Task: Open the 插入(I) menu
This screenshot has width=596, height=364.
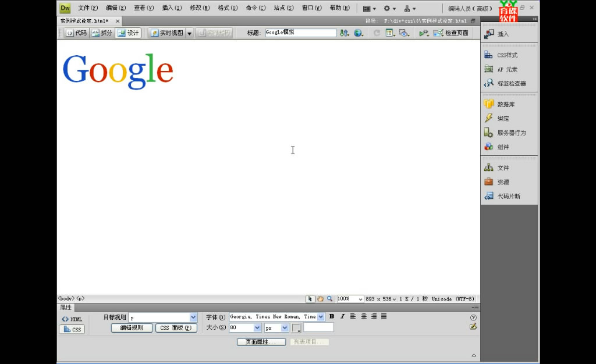Action: [x=172, y=8]
